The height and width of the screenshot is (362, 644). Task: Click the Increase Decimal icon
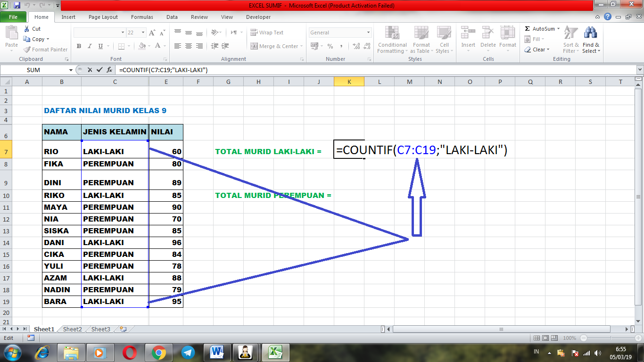(355, 46)
